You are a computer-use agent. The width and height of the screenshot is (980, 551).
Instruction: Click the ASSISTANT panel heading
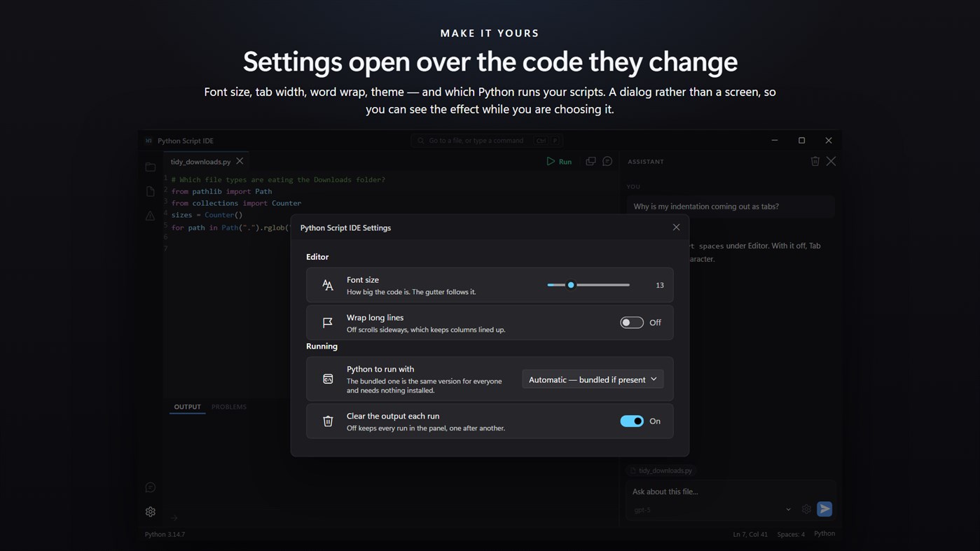[x=645, y=162]
